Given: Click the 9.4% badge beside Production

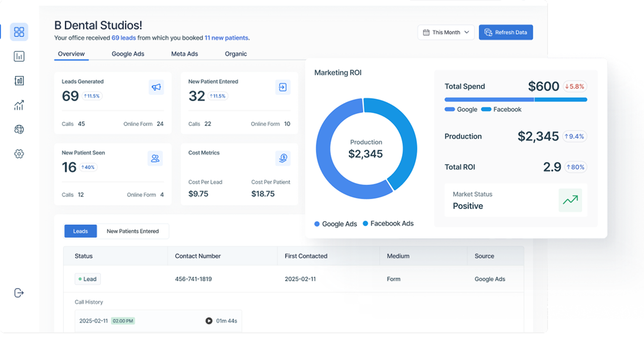Looking at the screenshot, I should [x=575, y=137].
